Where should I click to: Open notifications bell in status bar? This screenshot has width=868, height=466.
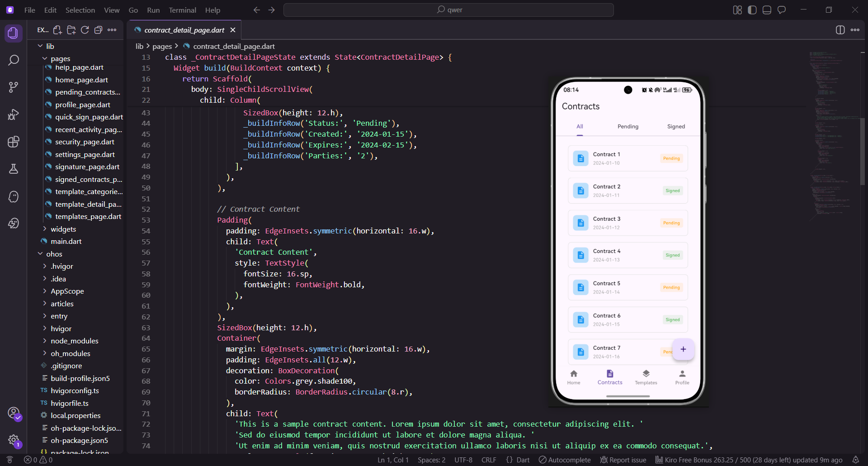tap(855, 460)
